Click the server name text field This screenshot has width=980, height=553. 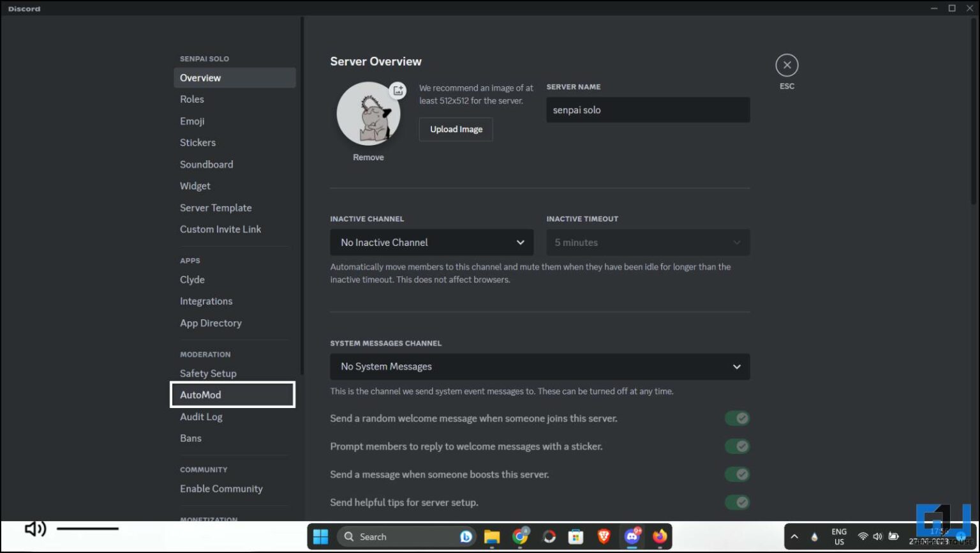[x=647, y=109]
